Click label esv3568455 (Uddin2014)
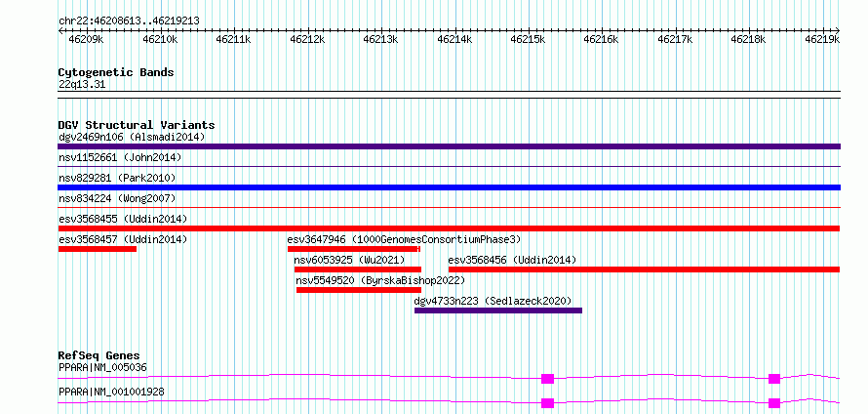 pos(123,219)
